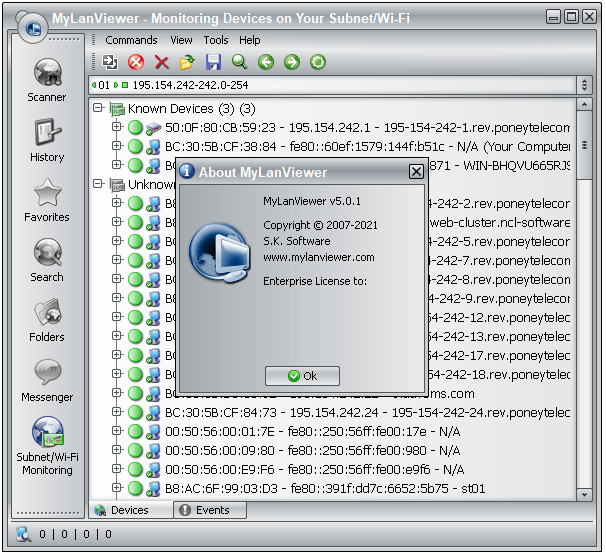Expand device BC:30:5B:CF:84:73 node
606x553 pixels.
pos(116,412)
